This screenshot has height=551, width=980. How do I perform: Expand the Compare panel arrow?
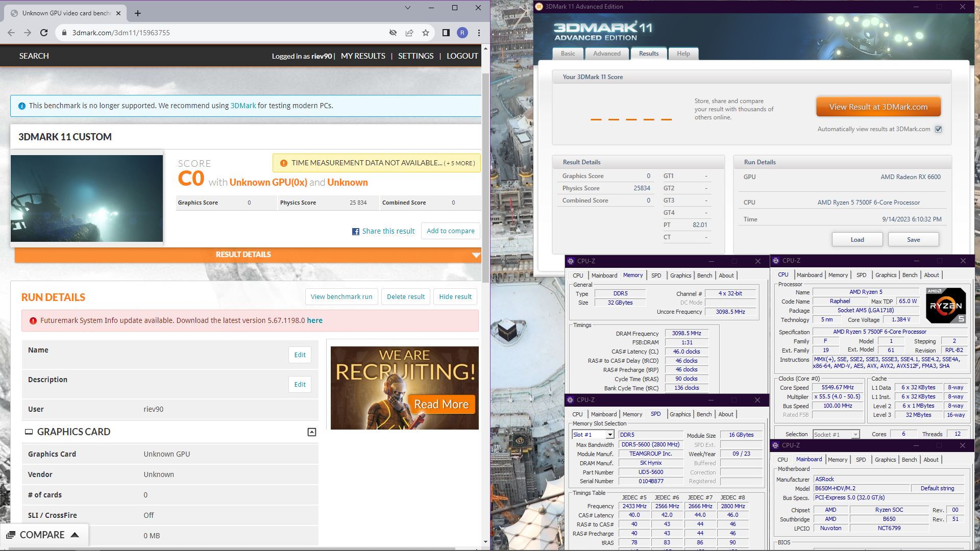click(75, 535)
